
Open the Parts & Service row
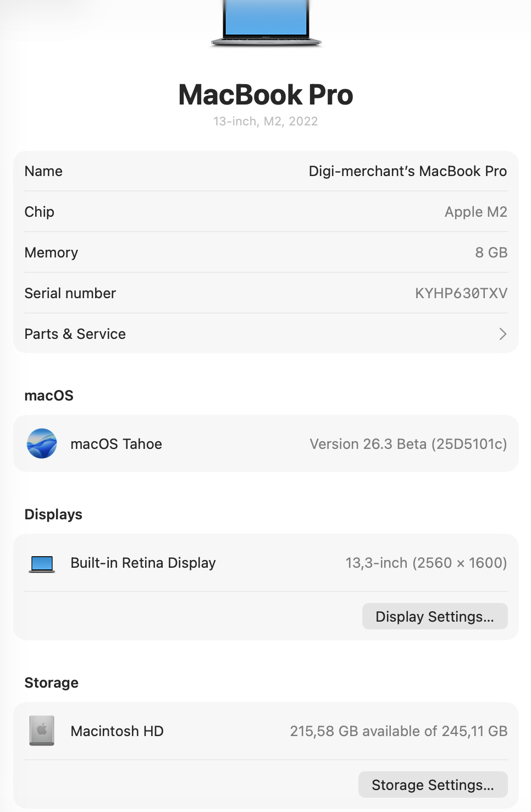pos(266,334)
